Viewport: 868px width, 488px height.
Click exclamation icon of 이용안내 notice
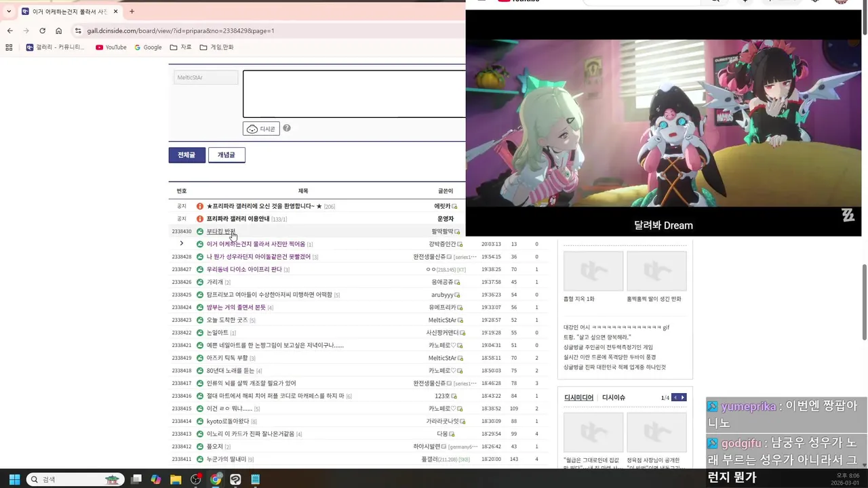(x=200, y=219)
